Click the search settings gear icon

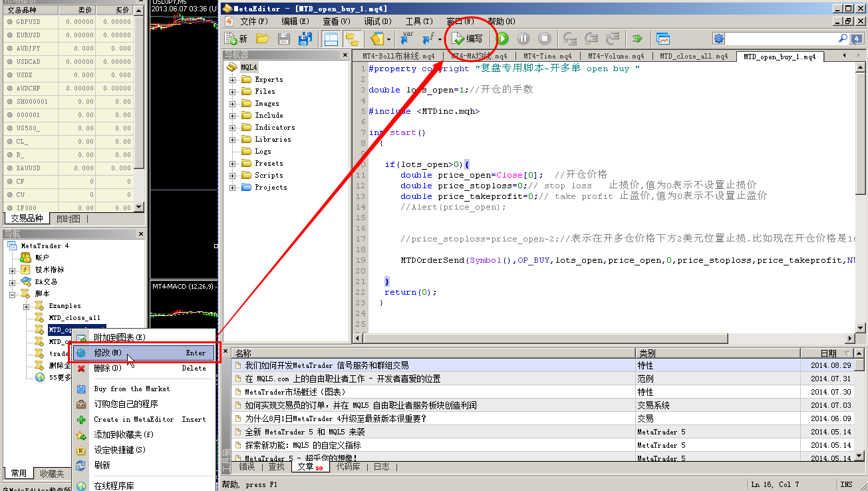coord(718,39)
